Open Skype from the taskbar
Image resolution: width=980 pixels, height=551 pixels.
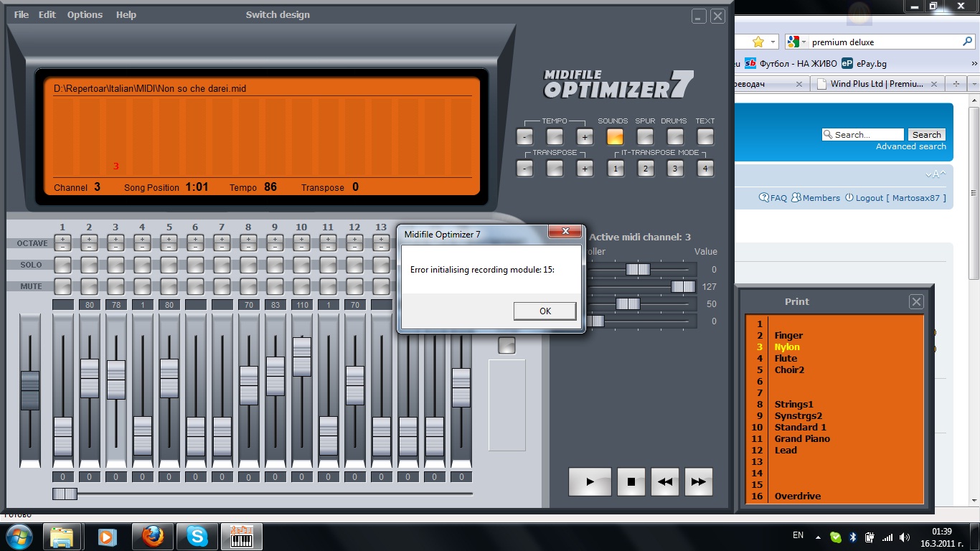[197, 537]
